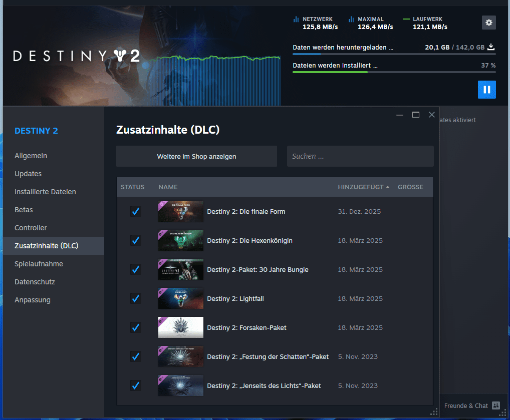This screenshot has width=510, height=420.
Task: Click the install progress bar
Action: (x=394, y=72)
